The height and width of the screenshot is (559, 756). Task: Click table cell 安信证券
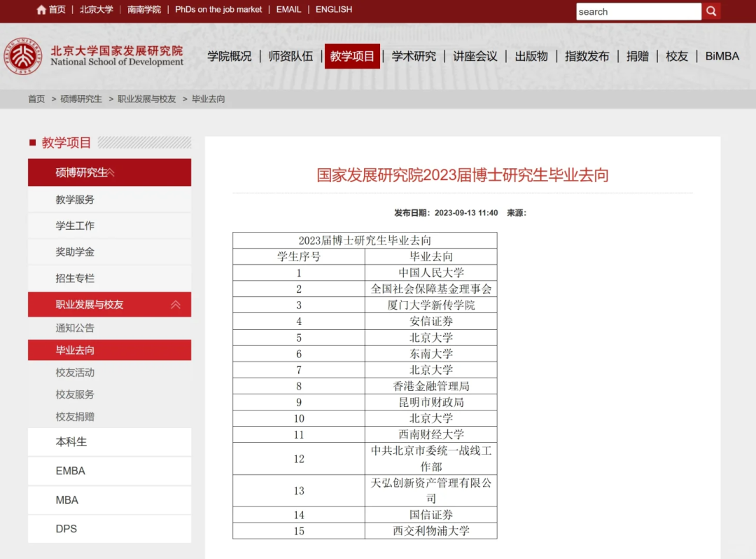click(x=431, y=322)
